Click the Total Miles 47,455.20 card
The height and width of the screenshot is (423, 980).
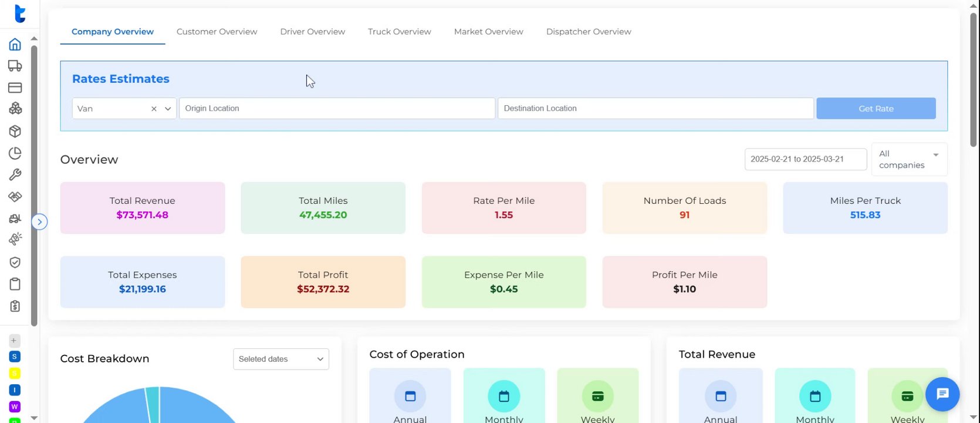(323, 208)
